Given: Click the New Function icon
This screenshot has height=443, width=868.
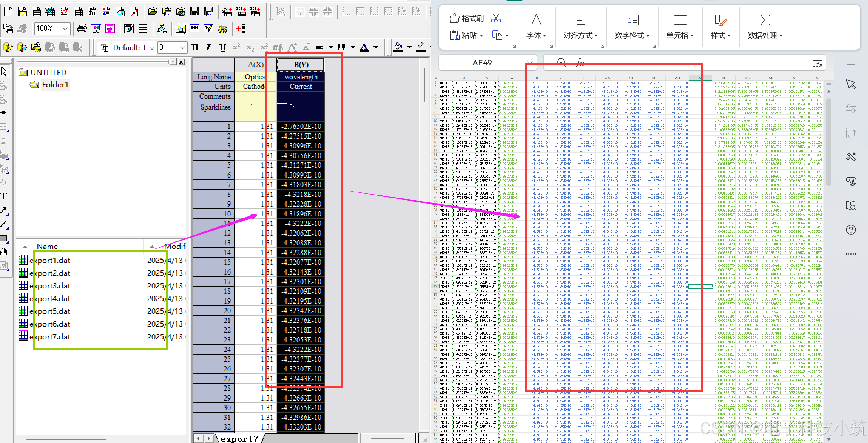Looking at the screenshot, I should tap(92, 12).
